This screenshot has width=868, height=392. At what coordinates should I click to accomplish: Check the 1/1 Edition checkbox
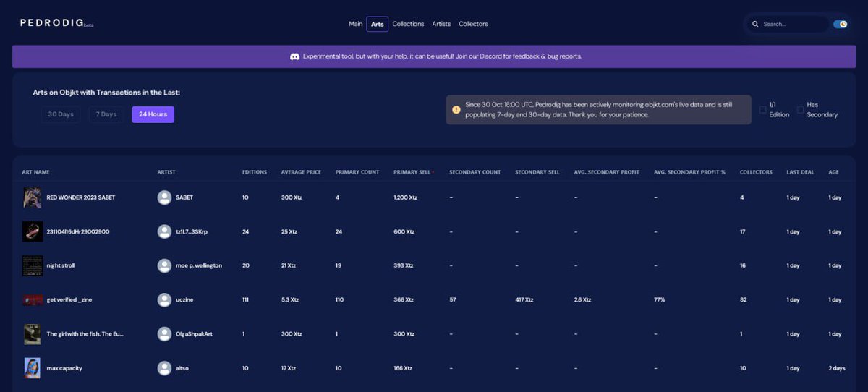(763, 110)
